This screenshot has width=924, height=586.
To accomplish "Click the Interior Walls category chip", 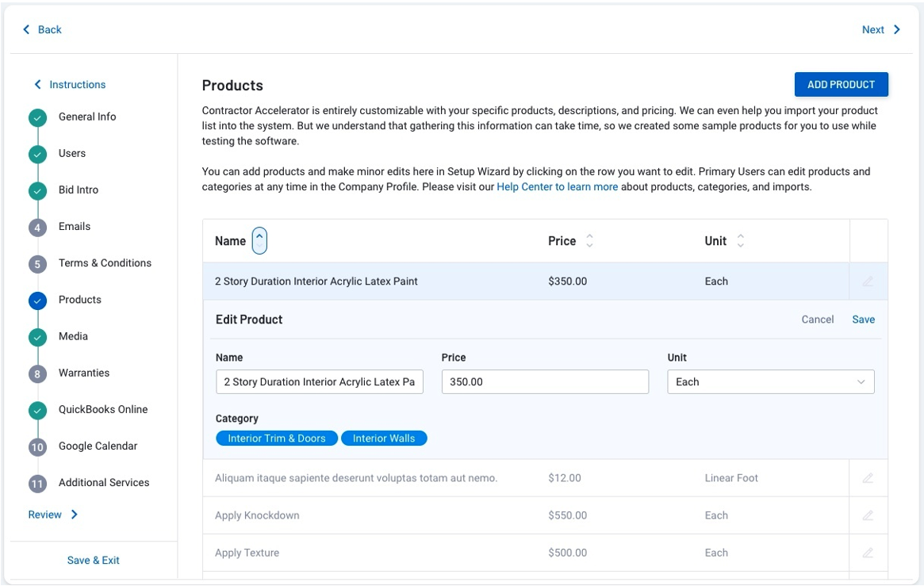I will pos(384,438).
